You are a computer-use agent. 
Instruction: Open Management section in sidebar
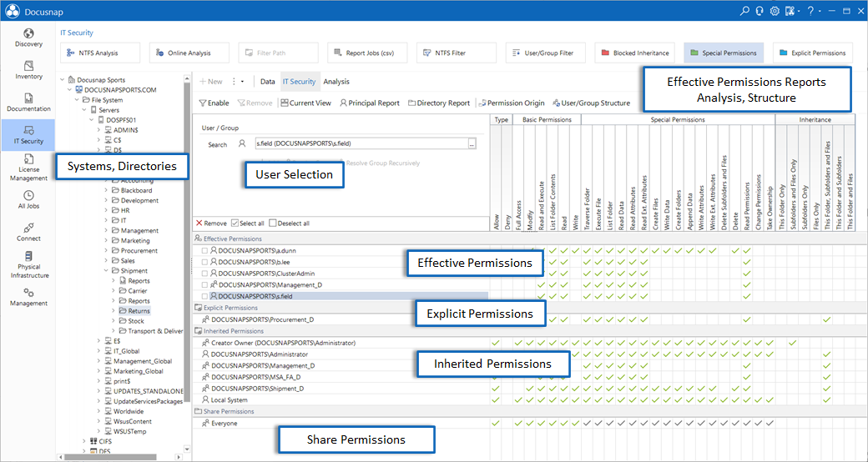(28, 297)
